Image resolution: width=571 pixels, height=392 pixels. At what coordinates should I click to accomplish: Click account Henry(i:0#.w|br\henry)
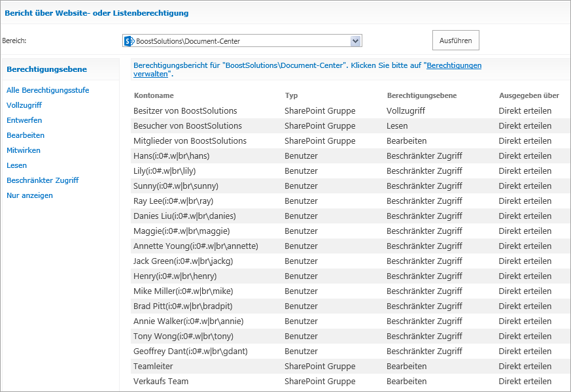(175, 276)
